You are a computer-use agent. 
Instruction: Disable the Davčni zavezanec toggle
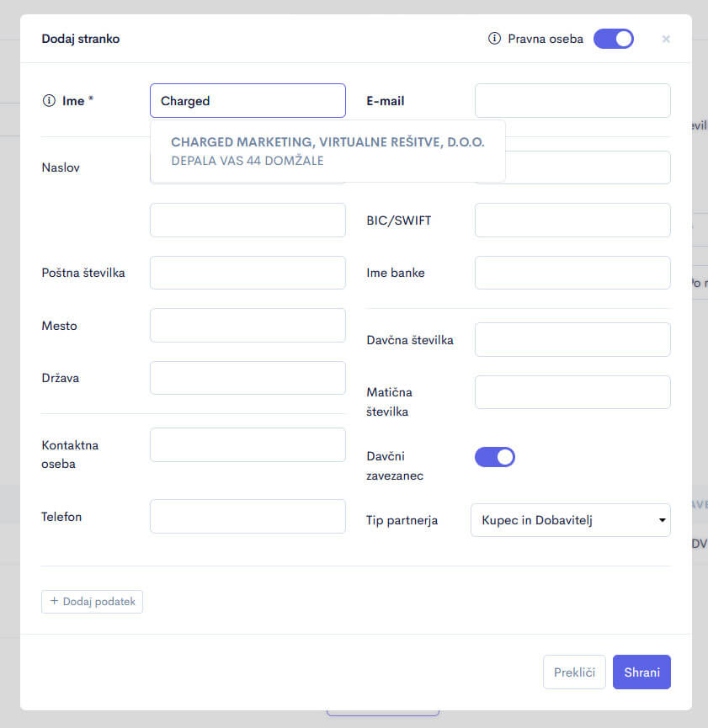point(495,457)
